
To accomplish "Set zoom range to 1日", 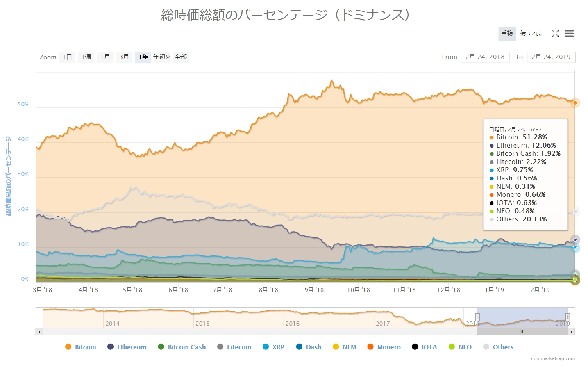I will [67, 57].
